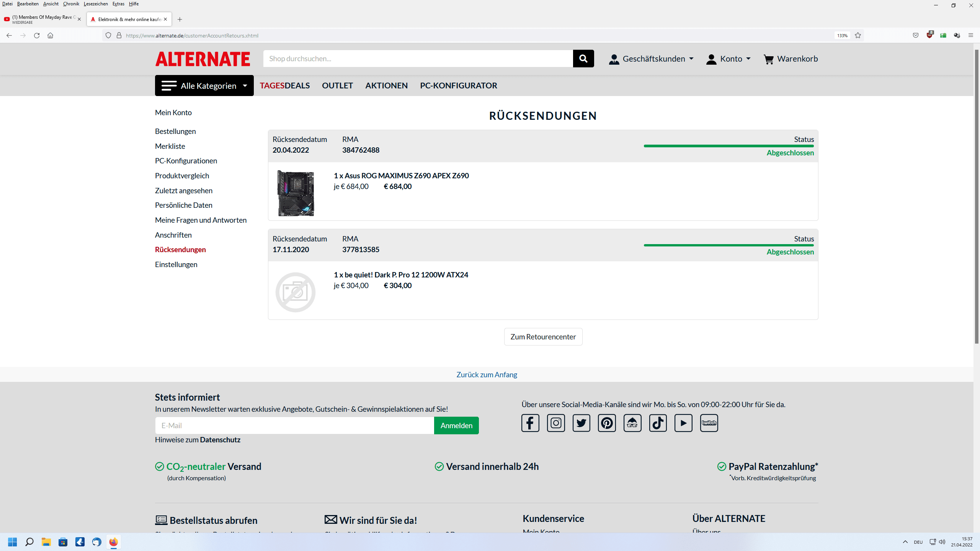Click the tracking protection shield icon
The height and width of the screenshot is (551, 980).
coord(108,36)
